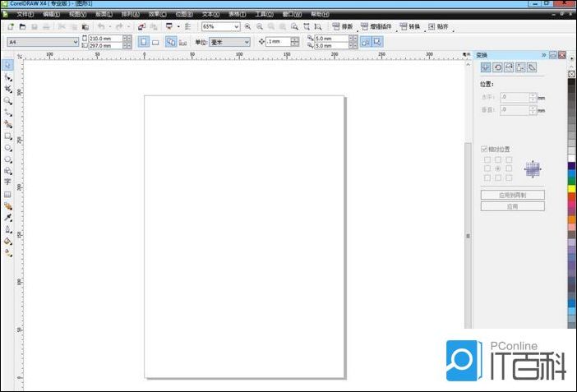Click the Scale and Mirror transform icon
577x392 pixels.
(x=509, y=67)
